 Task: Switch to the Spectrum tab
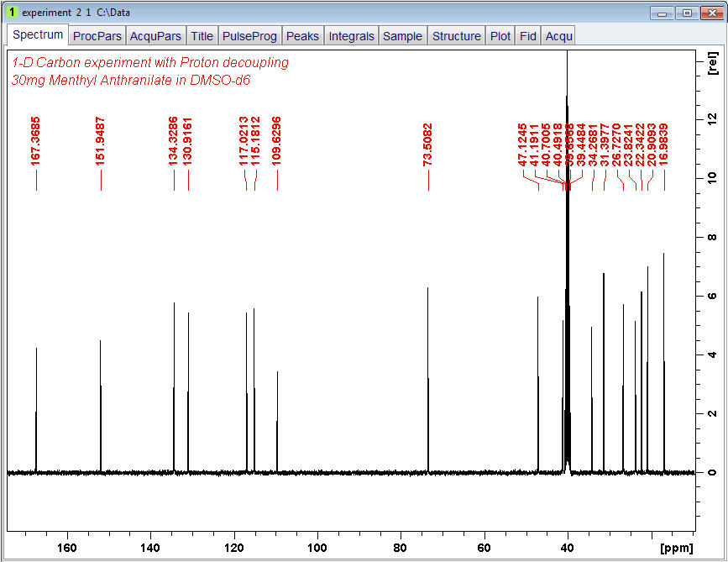[38, 34]
